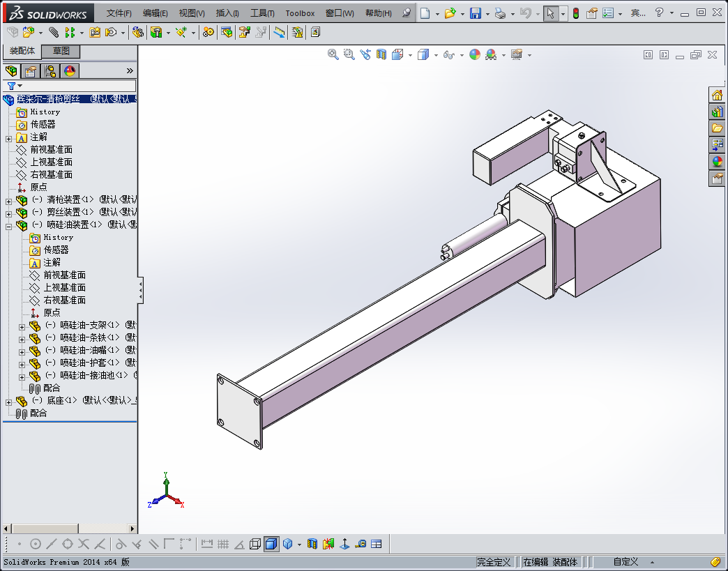Click the Bill of Materials icon
The width and height of the screenshot is (728, 571).
(227, 32)
